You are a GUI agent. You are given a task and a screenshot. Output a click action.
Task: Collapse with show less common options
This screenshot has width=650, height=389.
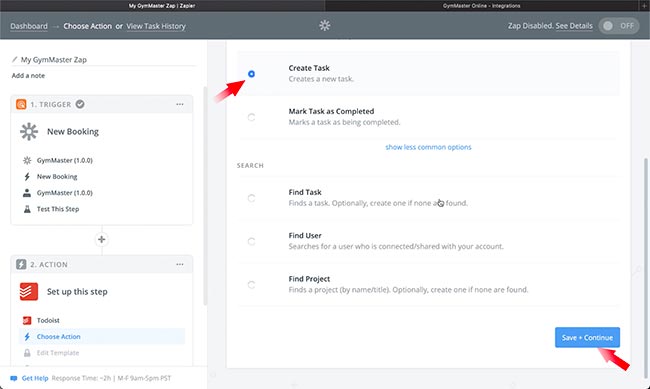[x=428, y=147]
